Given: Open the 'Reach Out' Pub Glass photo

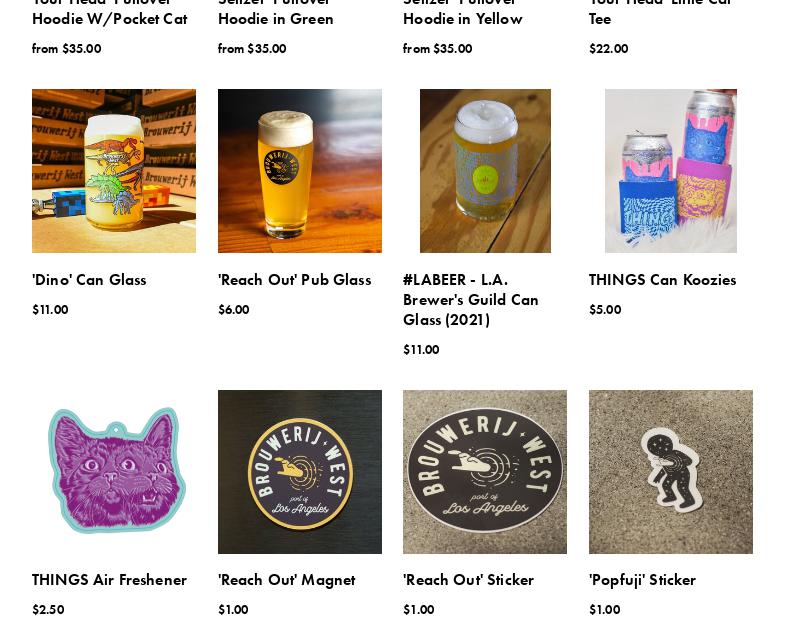Looking at the screenshot, I should click(x=299, y=171).
